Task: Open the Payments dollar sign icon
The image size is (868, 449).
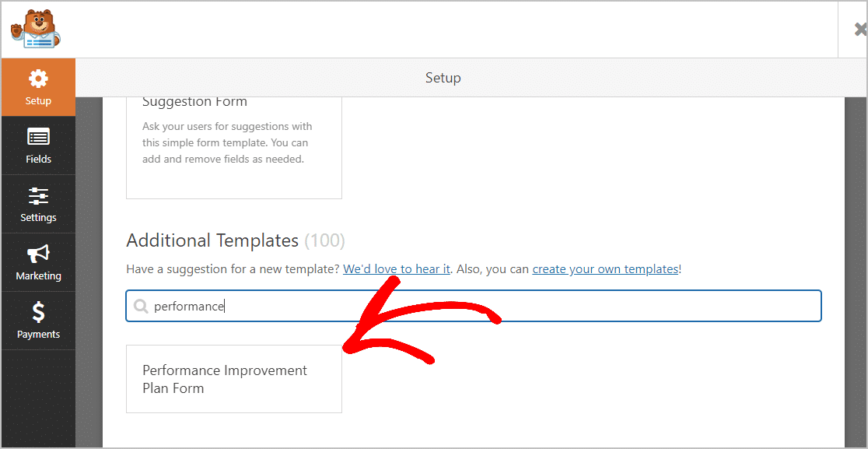Action: [x=38, y=312]
